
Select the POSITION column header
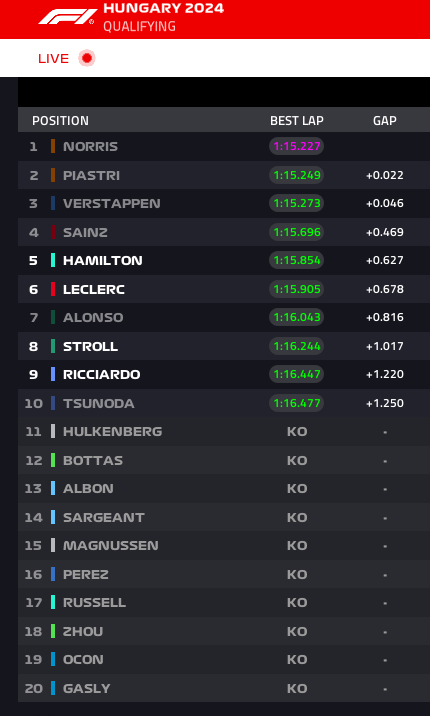(60, 121)
